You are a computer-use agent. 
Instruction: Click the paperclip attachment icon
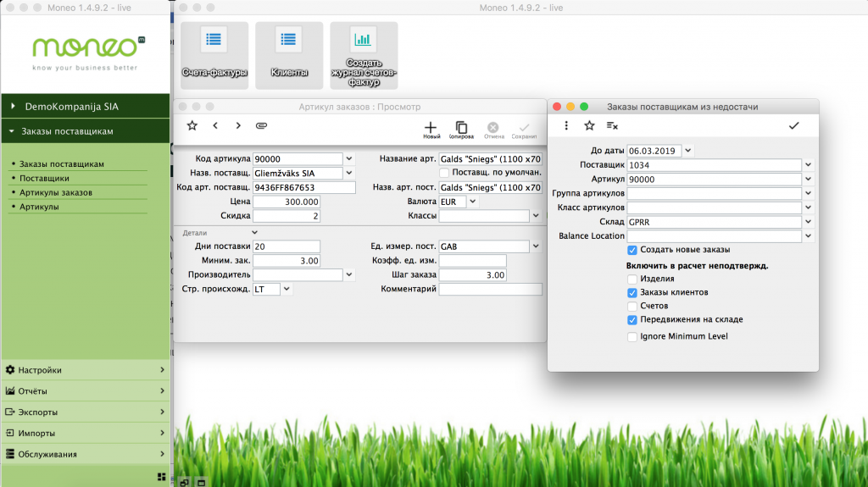pos(262,125)
